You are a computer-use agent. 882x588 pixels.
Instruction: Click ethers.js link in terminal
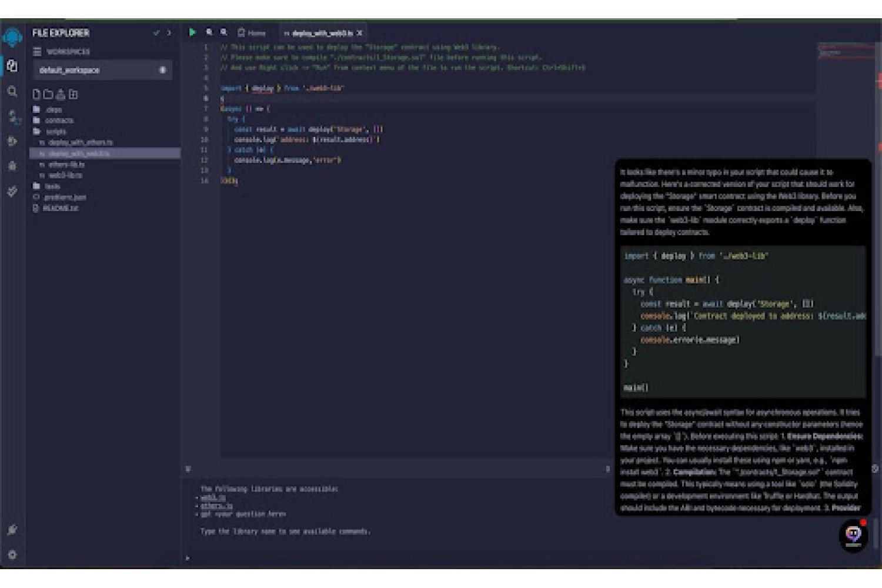(216, 506)
